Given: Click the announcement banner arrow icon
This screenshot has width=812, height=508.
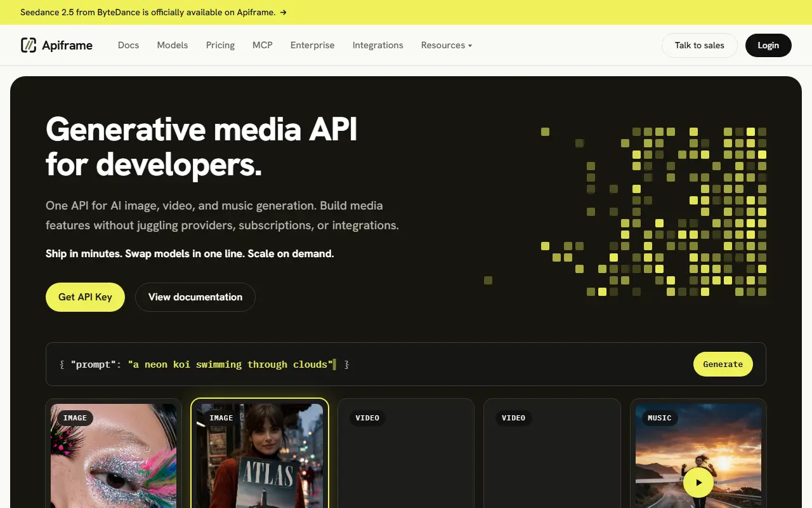Looking at the screenshot, I should pos(283,12).
